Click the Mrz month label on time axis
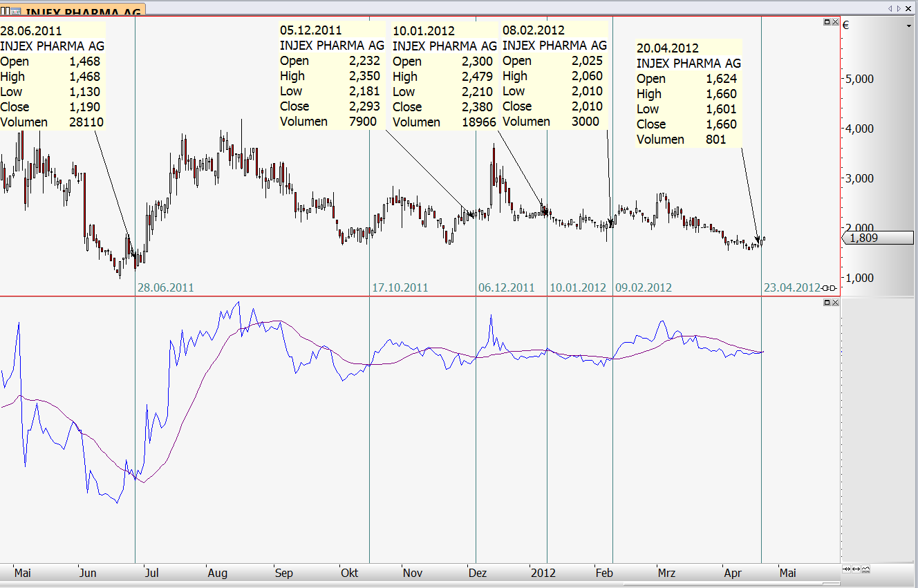The height and width of the screenshot is (588, 918). tap(666, 573)
